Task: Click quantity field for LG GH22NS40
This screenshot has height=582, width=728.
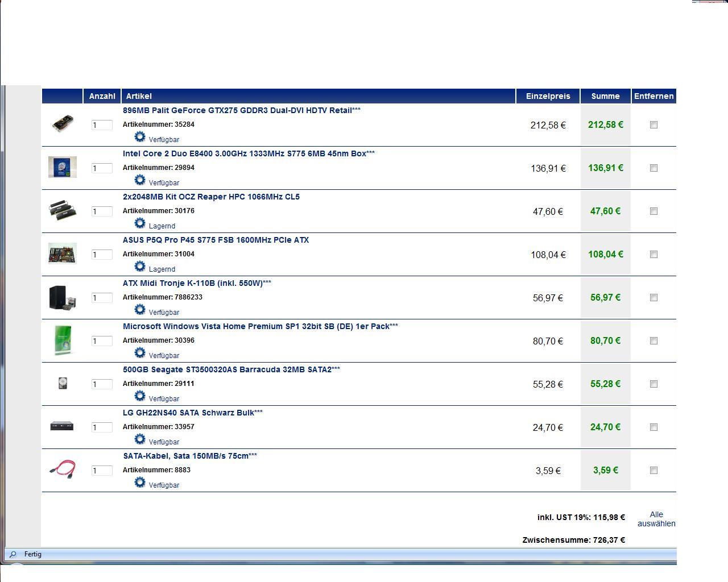Action: [102, 427]
